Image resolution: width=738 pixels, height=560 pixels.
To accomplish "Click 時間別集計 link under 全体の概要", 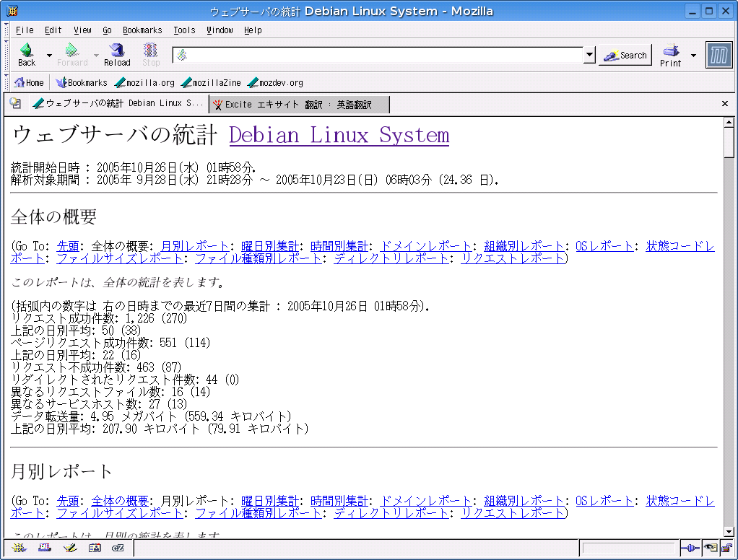I will click(x=339, y=246).
